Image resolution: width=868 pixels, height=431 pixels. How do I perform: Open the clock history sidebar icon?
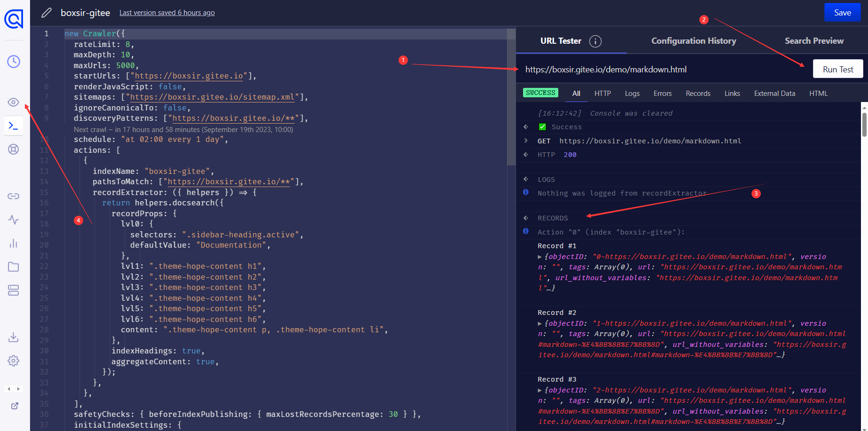(14, 62)
